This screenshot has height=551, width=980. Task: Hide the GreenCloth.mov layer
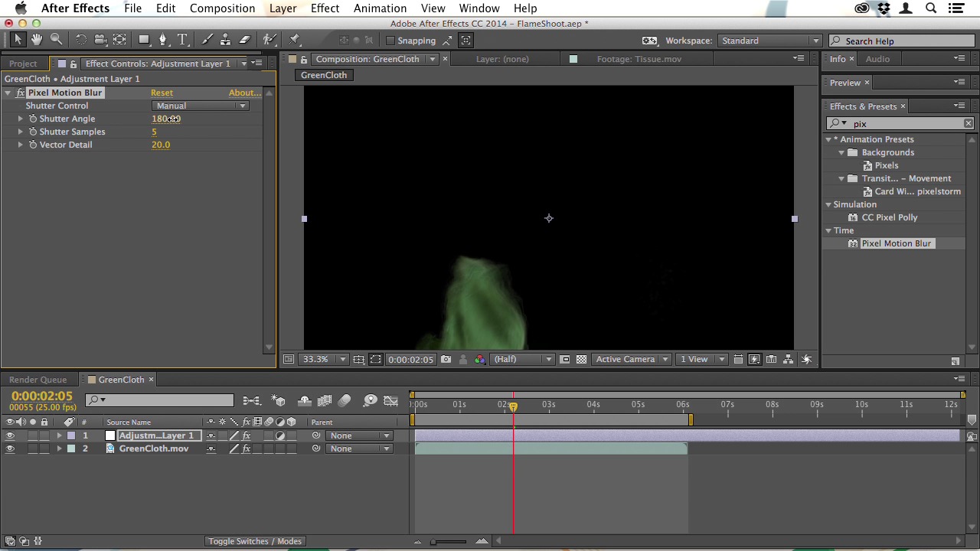click(x=10, y=449)
